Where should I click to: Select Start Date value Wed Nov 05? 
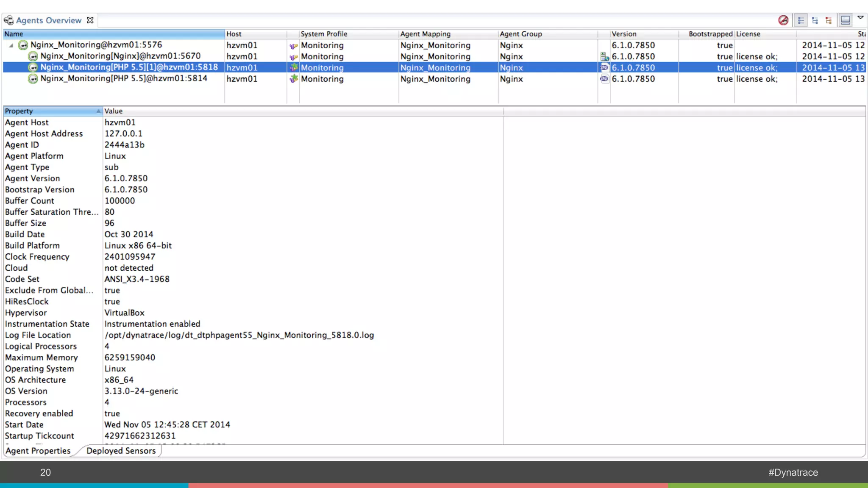(x=167, y=424)
